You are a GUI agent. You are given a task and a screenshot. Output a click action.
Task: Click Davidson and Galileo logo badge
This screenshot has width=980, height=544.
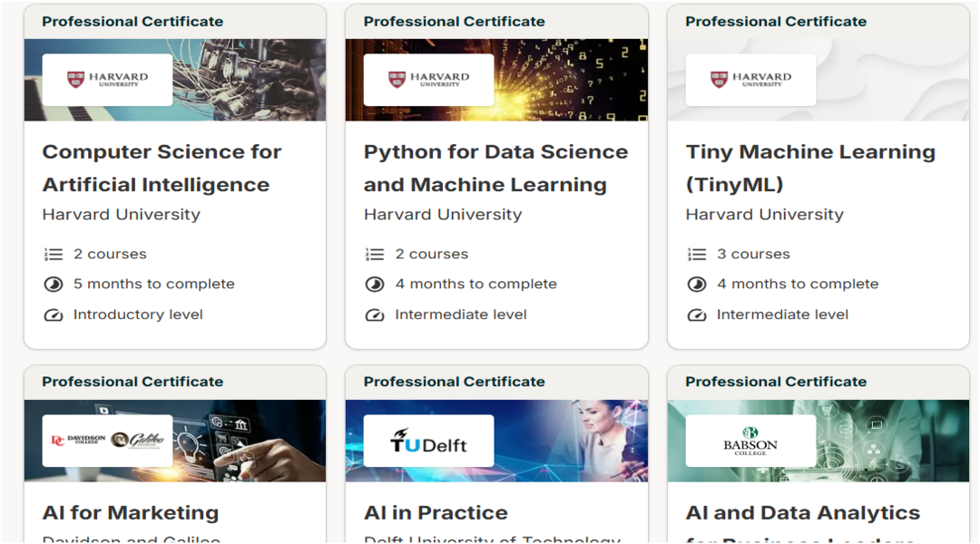107,441
